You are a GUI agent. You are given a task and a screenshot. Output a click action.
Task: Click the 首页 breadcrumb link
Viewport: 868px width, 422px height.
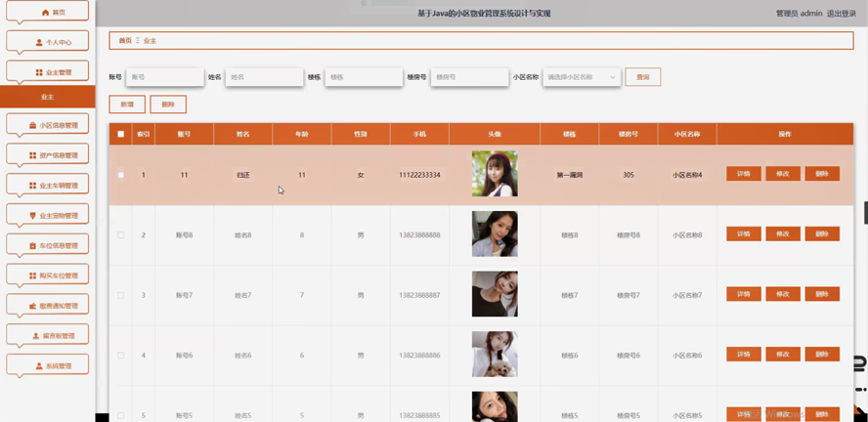(x=125, y=40)
